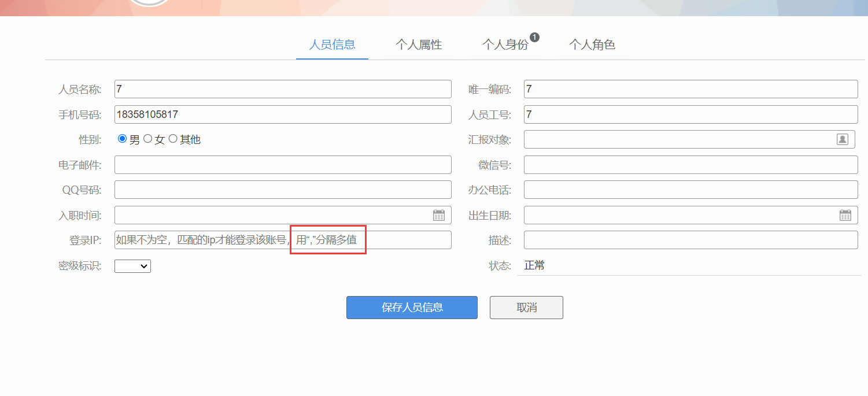Select the 人员信息 tab

pos(332,44)
